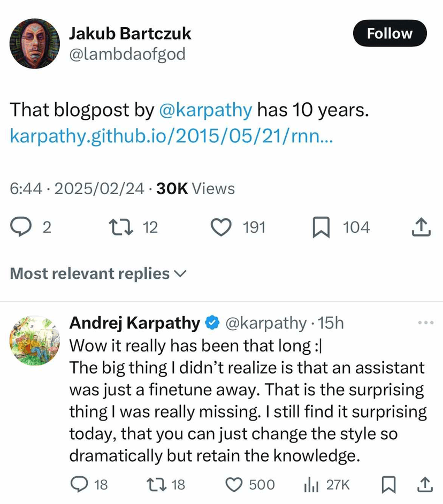Open the karpathy.github.io blogpost link
Image resolution: width=443 pixels, height=504 pixels.
[x=170, y=136]
